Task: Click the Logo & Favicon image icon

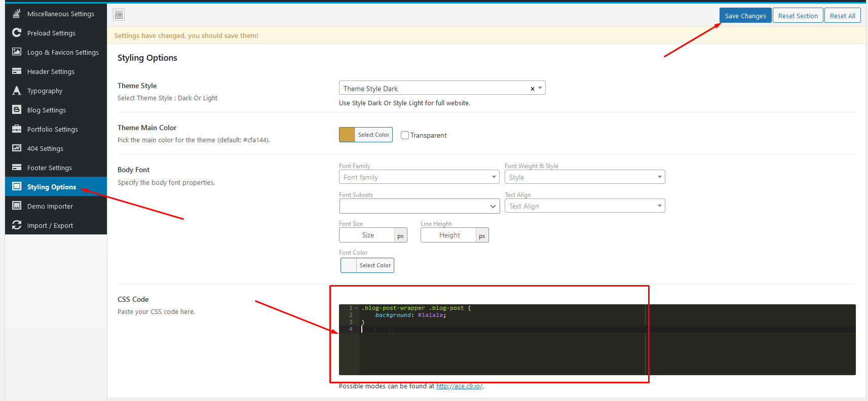Action: tap(17, 52)
